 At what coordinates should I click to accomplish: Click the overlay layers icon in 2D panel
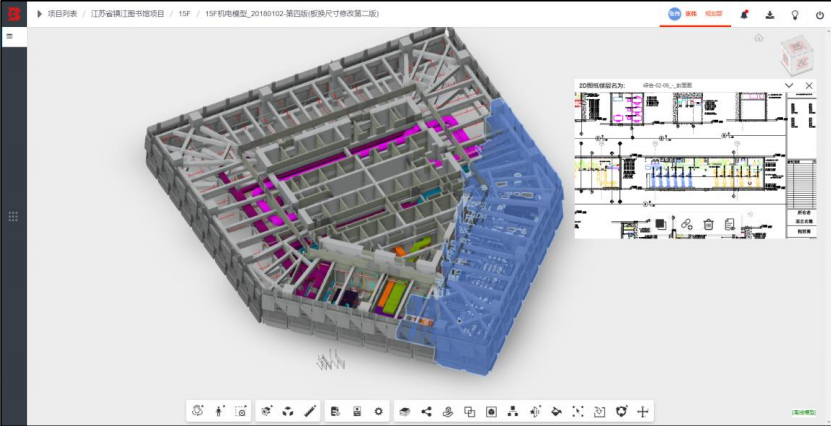click(x=660, y=224)
